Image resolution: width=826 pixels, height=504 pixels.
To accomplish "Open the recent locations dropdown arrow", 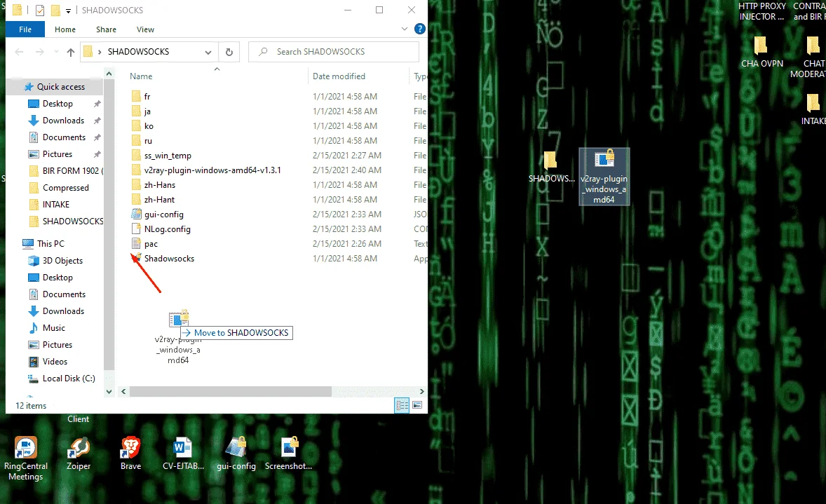I will point(56,52).
